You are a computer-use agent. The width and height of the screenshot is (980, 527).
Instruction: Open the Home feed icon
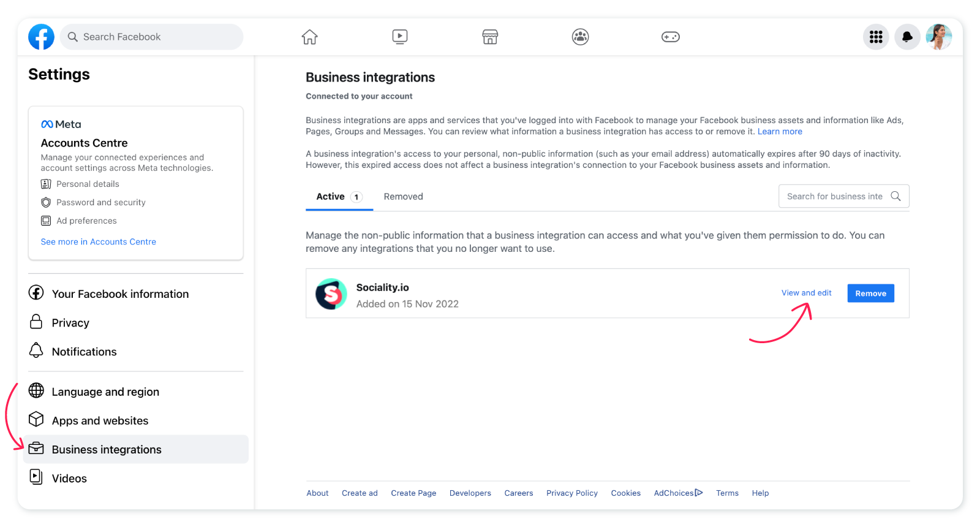coord(310,37)
